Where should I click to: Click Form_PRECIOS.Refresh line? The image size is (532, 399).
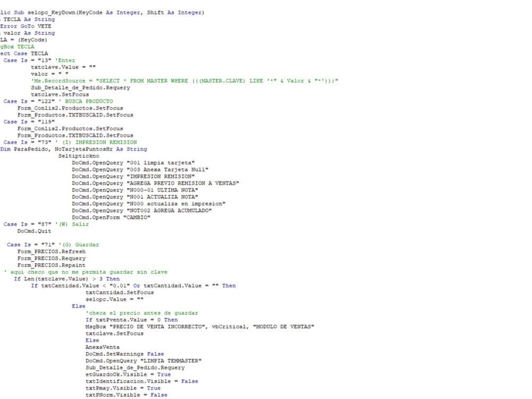[52, 252]
